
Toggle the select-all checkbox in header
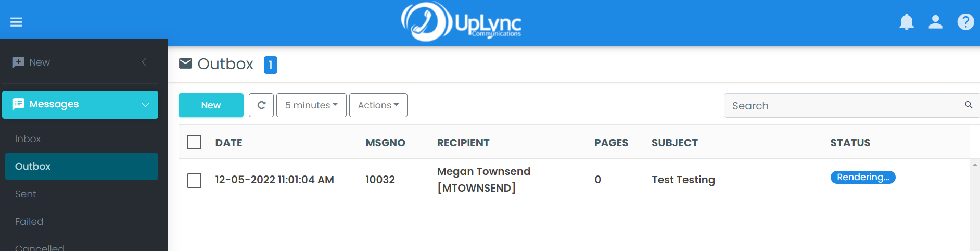coord(194,142)
